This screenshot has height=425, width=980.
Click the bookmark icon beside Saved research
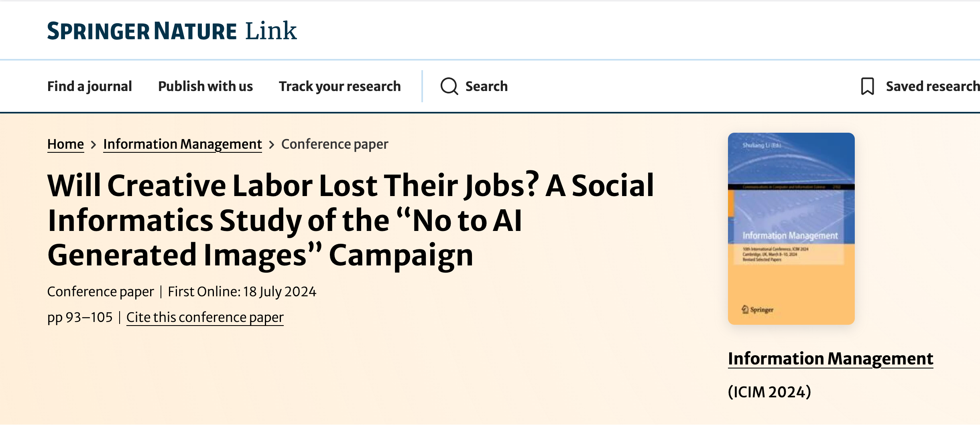click(x=867, y=86)
